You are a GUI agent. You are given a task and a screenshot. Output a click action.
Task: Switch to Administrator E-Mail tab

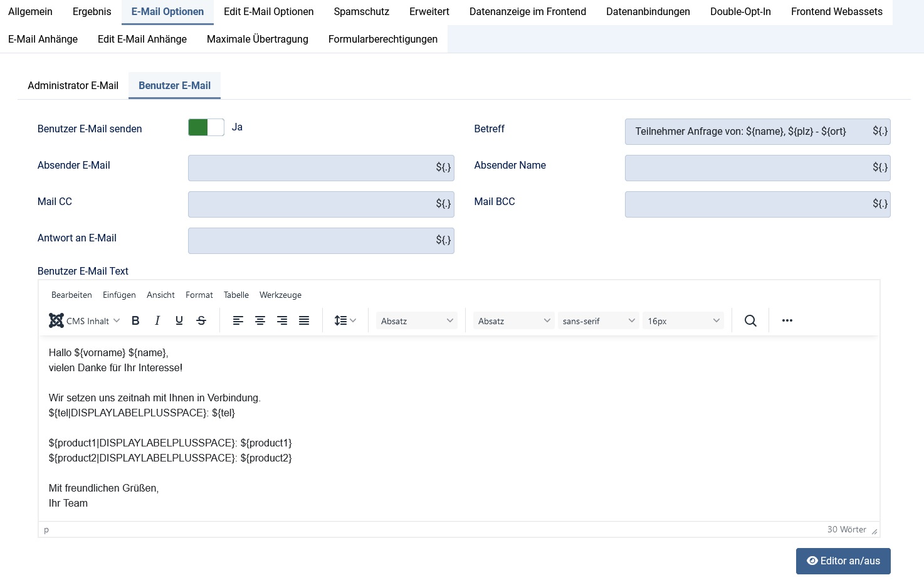pos(73,86)
